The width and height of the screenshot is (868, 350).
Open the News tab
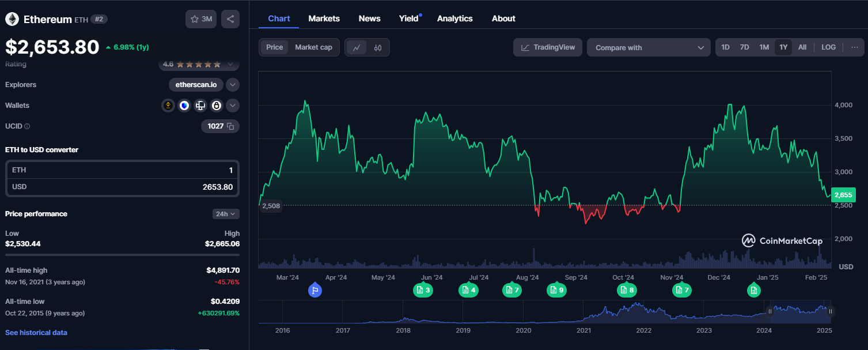[369, 18]
